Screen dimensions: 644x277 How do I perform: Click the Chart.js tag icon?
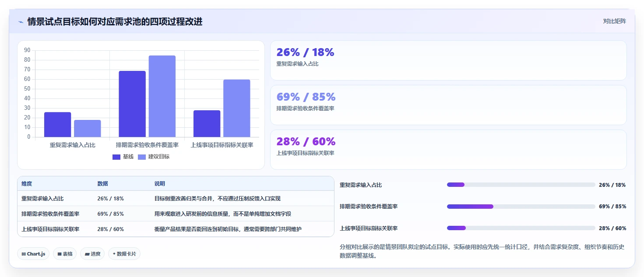tap(23, 254)
